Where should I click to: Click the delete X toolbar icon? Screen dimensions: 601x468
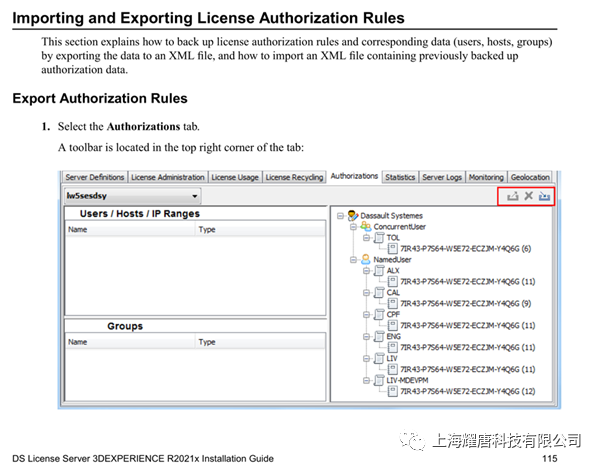tap(529, 196)
